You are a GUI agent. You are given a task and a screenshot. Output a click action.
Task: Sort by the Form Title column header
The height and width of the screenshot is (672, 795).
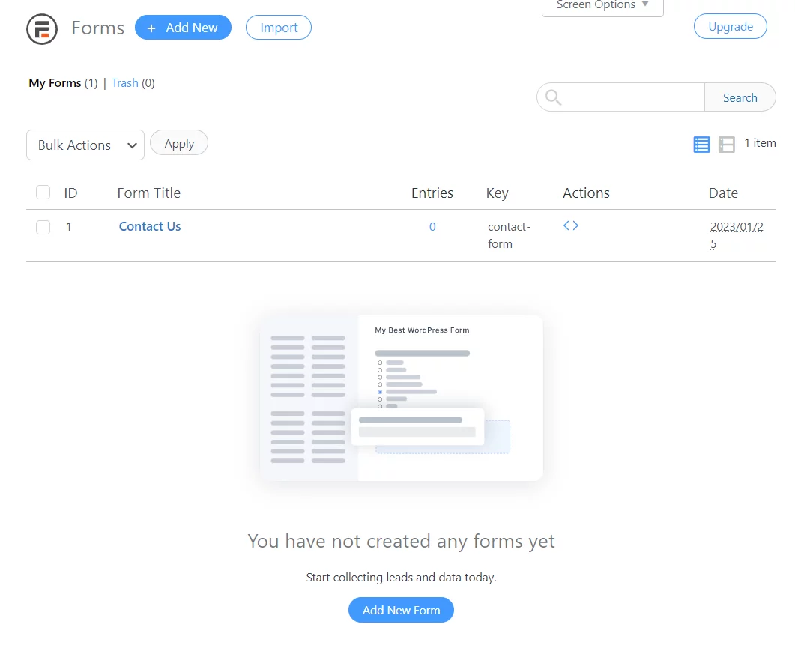click(148, 193)
